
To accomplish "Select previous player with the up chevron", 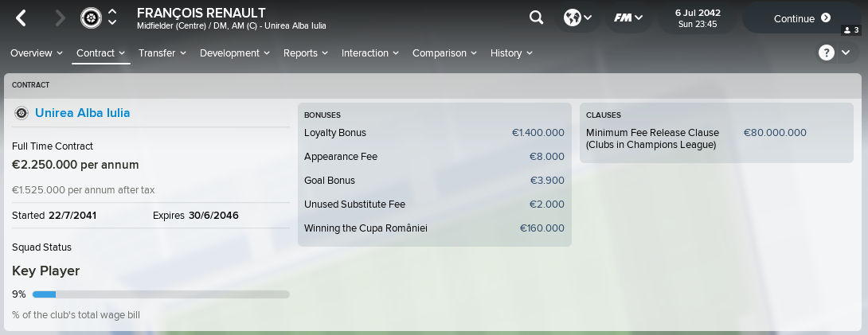I will coord(112,12).
